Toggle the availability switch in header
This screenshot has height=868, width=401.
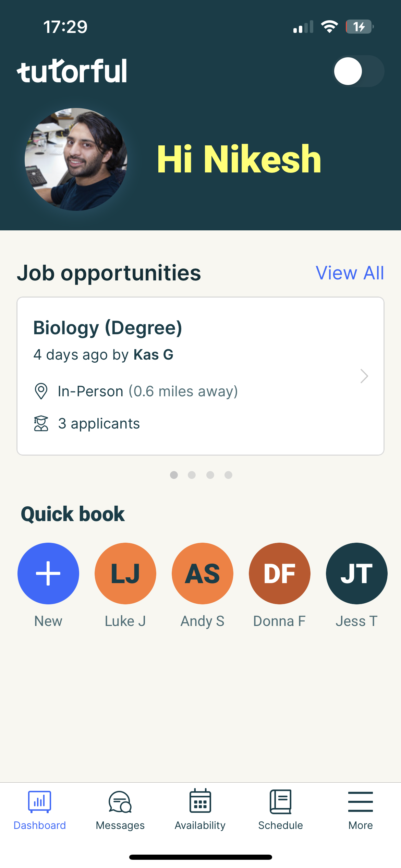(359, 71)
